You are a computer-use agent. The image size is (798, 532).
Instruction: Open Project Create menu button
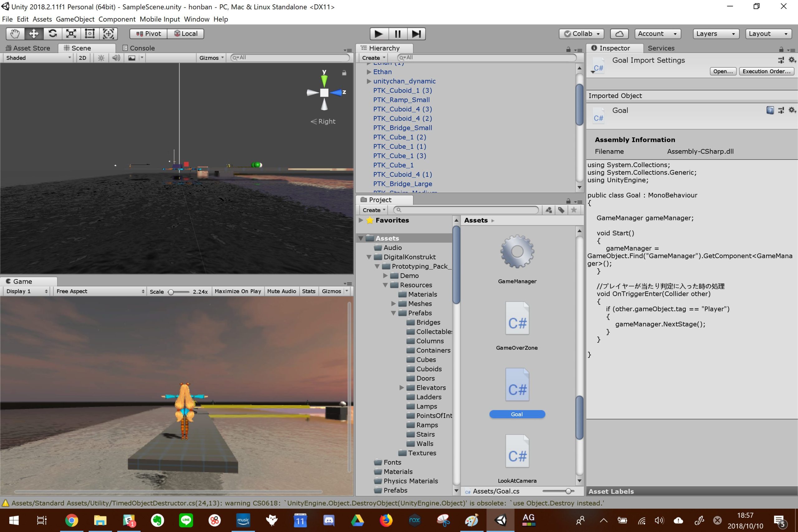(x=374, y=210)
